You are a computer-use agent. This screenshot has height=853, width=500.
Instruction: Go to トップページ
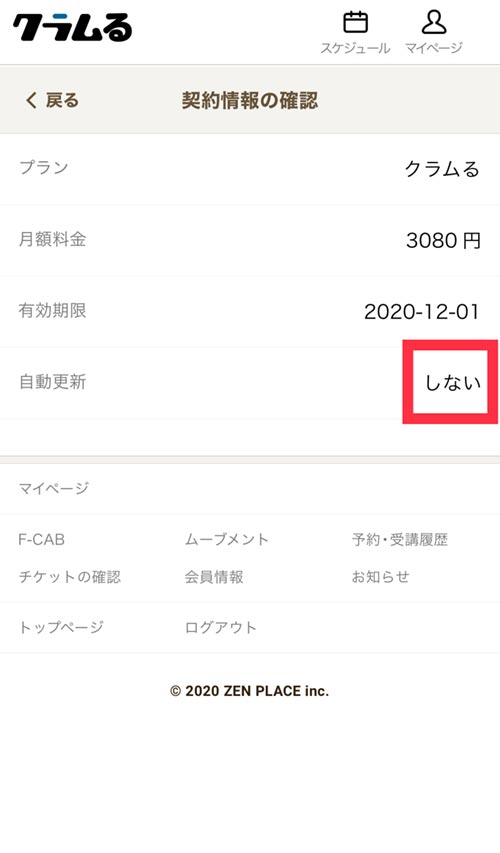coord(61,627)
